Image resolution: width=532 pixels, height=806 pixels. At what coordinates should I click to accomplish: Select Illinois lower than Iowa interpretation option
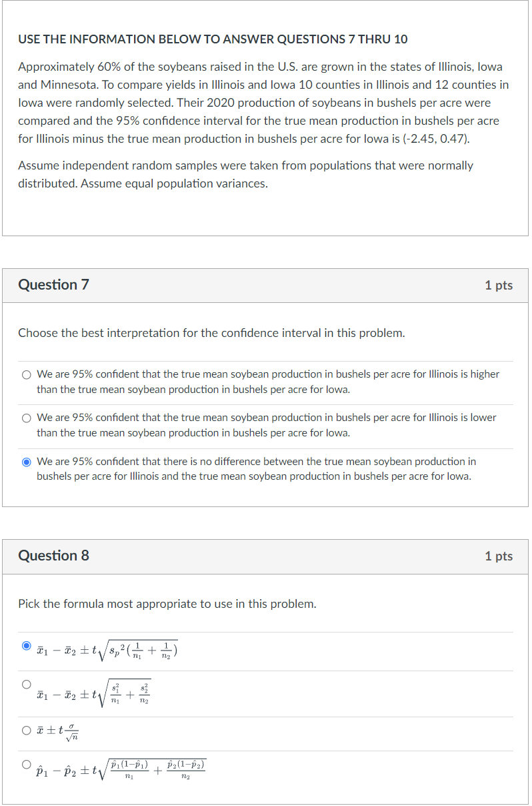26,418
